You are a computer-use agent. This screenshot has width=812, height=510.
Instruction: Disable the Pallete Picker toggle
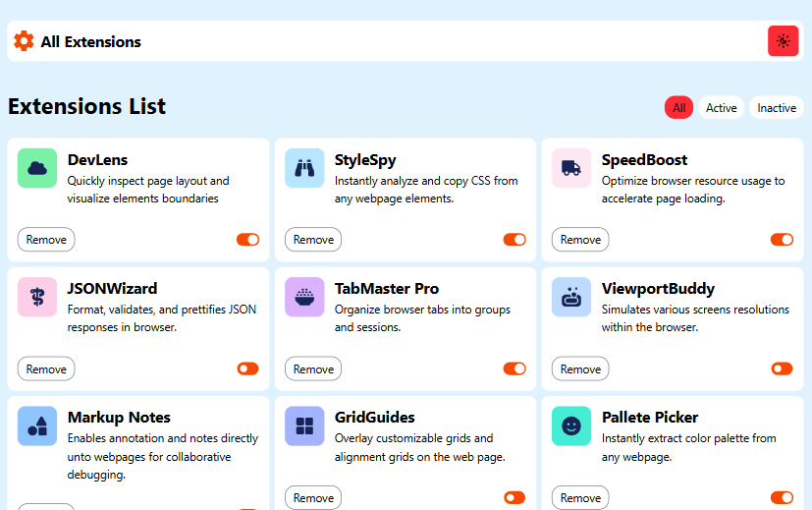[782, 497]
